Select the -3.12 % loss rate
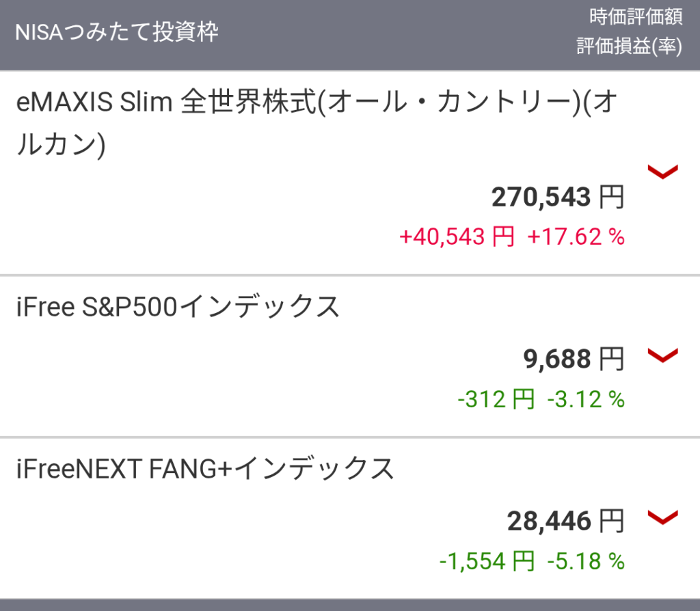 [586, 399]
